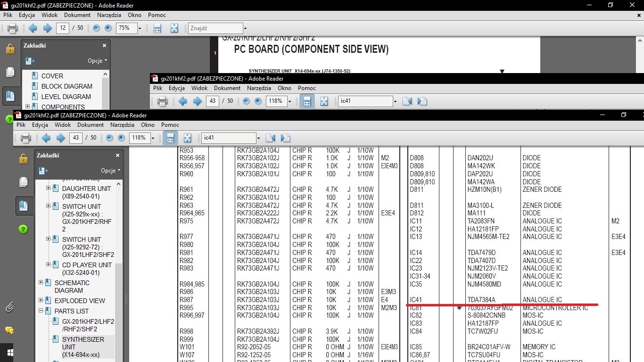Open the Dokument menu in front window

[x=91, y=125]
